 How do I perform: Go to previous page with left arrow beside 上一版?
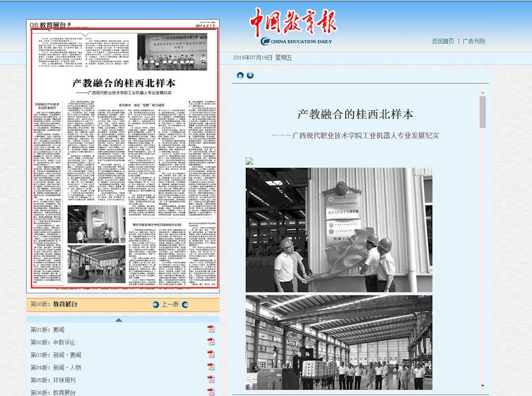click(x=155, y=305)
